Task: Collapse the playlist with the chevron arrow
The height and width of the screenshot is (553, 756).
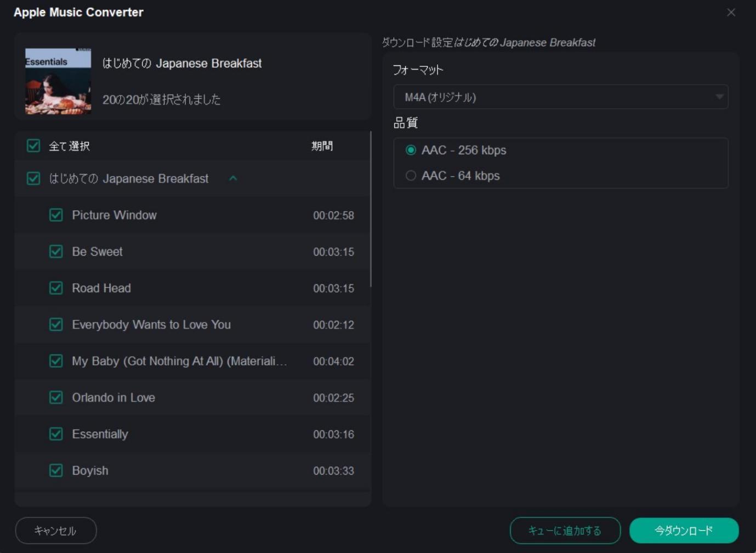Action: 233,178
